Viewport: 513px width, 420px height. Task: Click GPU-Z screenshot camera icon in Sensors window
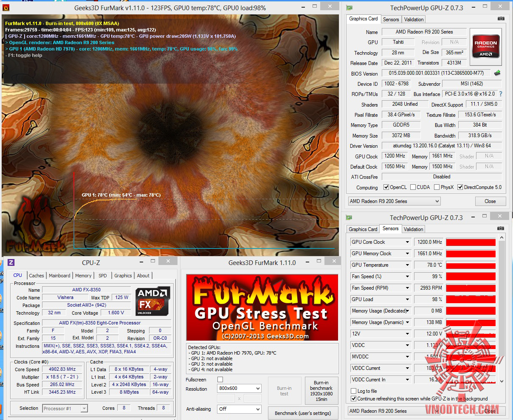tap(501, 228)
